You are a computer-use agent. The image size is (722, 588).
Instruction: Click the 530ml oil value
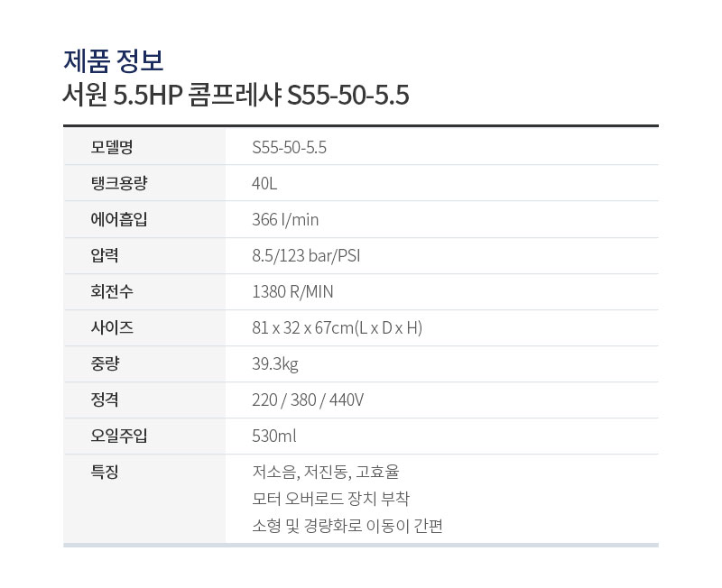(274, 436)
